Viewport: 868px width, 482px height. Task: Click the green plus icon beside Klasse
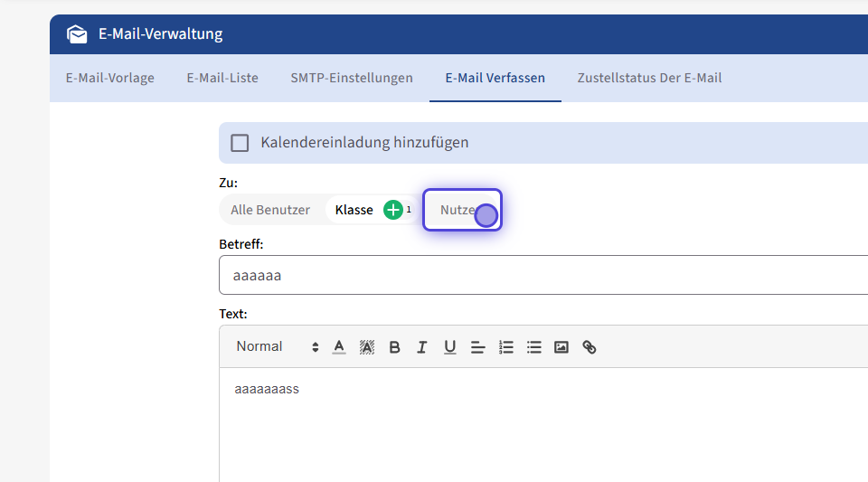[x=393, y=210]
